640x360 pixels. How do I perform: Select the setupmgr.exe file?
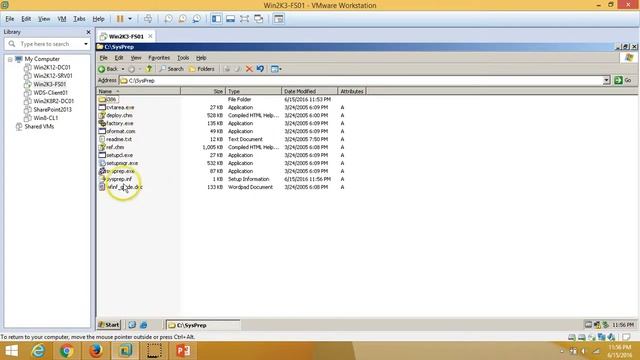coord(118,163)
